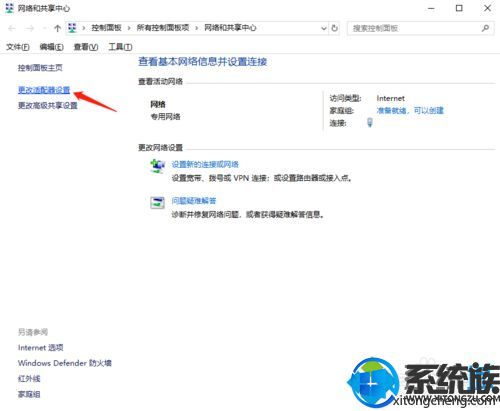
Task: Click the up arrow navigation icon
Action: coord(57,28)
